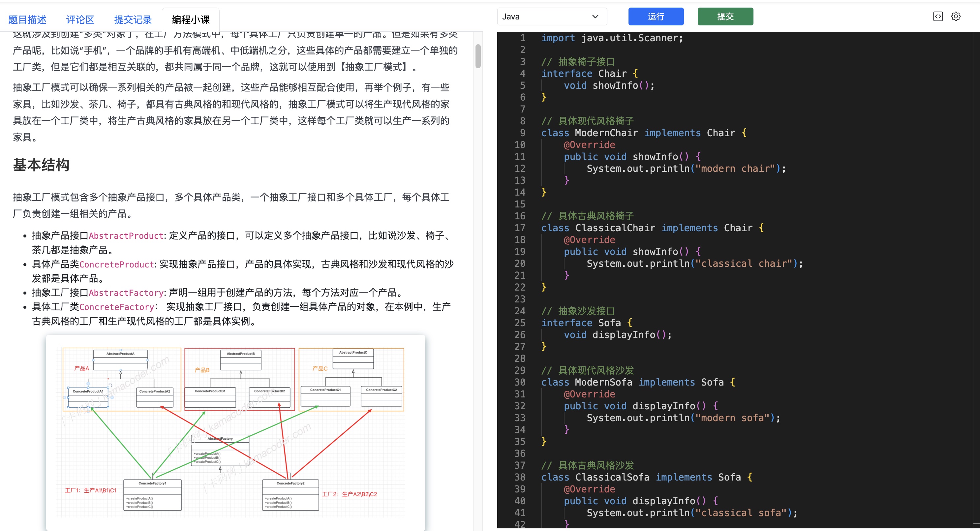Screen dimensions: 980x531
Task: Click the AbstractFactory term in the list
Action: click(126, 293)
